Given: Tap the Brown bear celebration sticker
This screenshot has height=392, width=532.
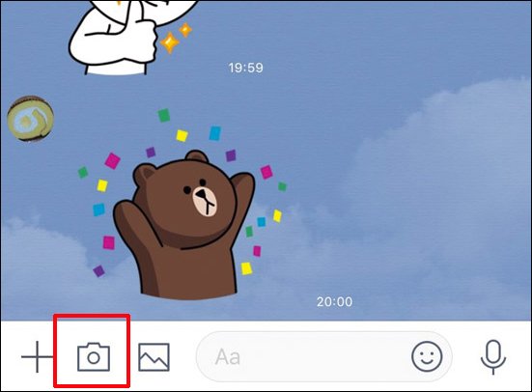Looking at the screenshot, I should point(182,204).
